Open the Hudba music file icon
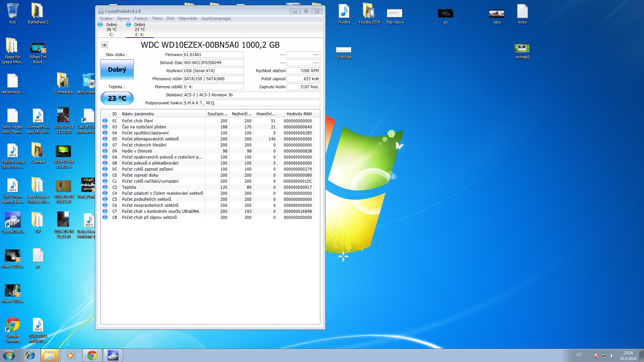The width and height of the screenshot is (644, 362). (344, 13)
